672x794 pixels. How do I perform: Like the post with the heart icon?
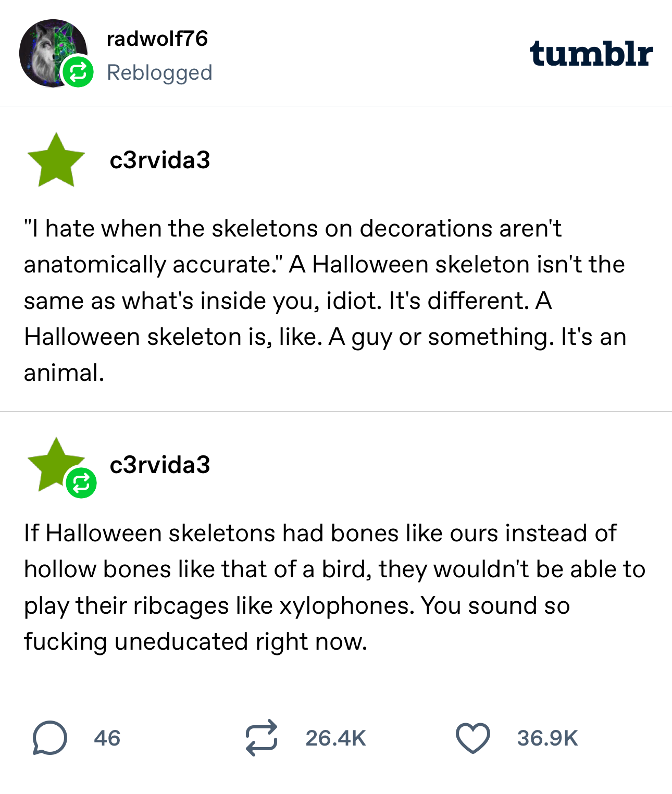tap(472, 738)
